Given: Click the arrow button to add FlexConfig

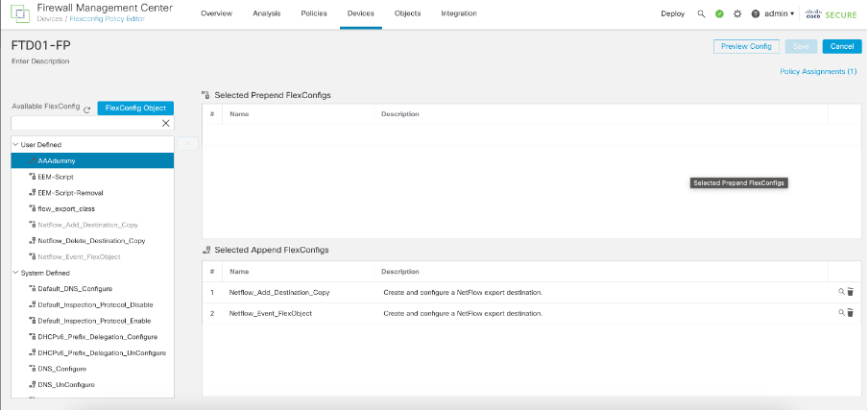Looking at the screenshot, I should pos(187,143).
